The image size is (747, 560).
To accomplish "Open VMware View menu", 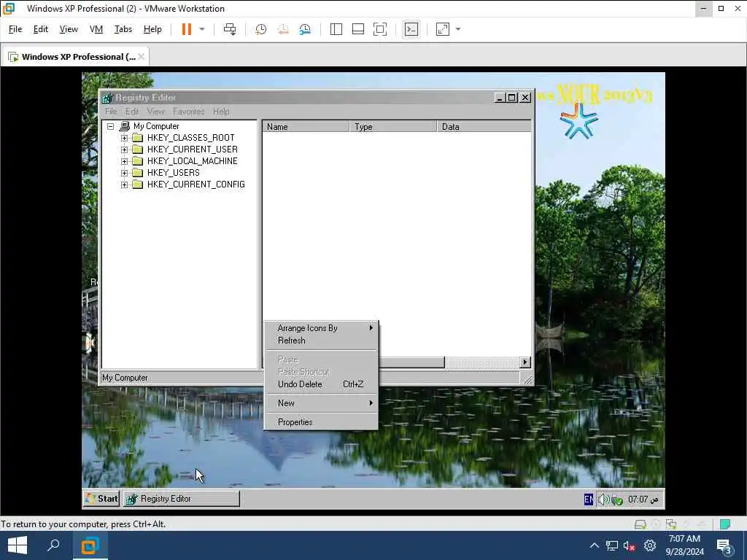I will [x=69, y=29].
